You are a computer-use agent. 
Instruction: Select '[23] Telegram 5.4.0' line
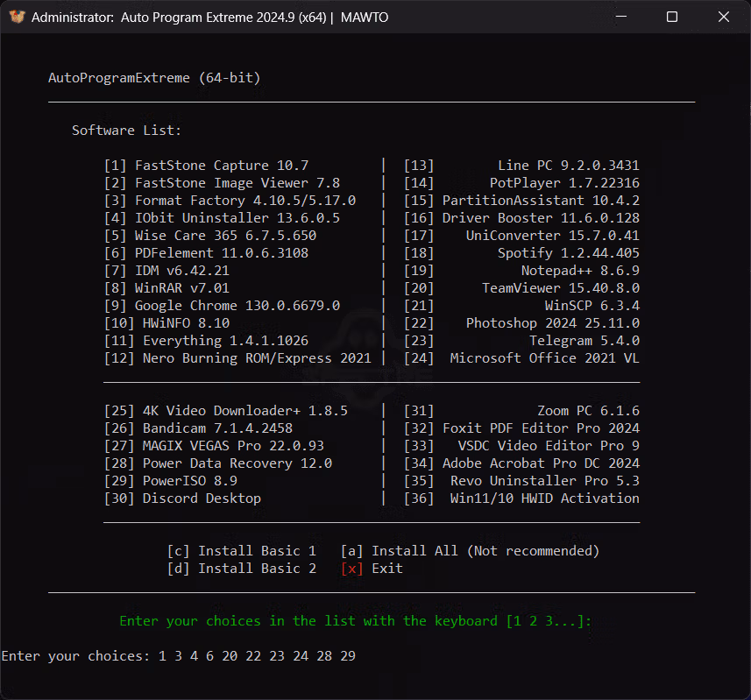click(521, 341)
